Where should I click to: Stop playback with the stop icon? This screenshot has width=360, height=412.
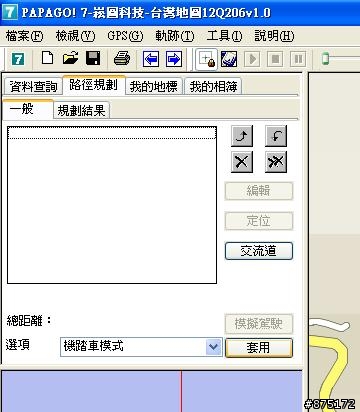pos(275,59)
